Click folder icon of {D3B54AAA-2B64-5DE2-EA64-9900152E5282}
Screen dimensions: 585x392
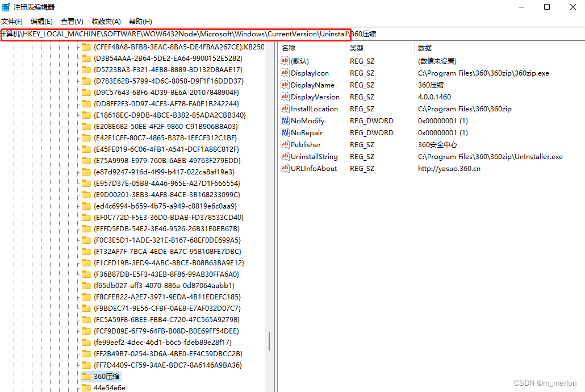pos(86,59)
